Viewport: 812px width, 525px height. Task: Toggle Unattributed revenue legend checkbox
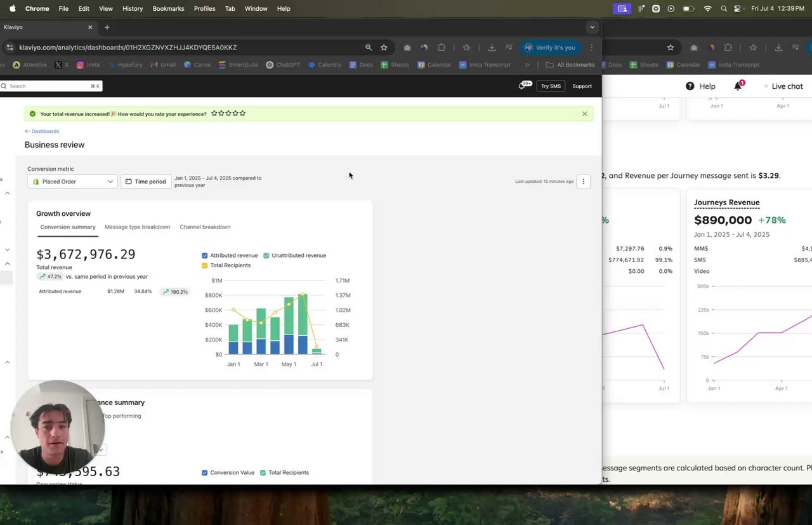pos(266,255)
